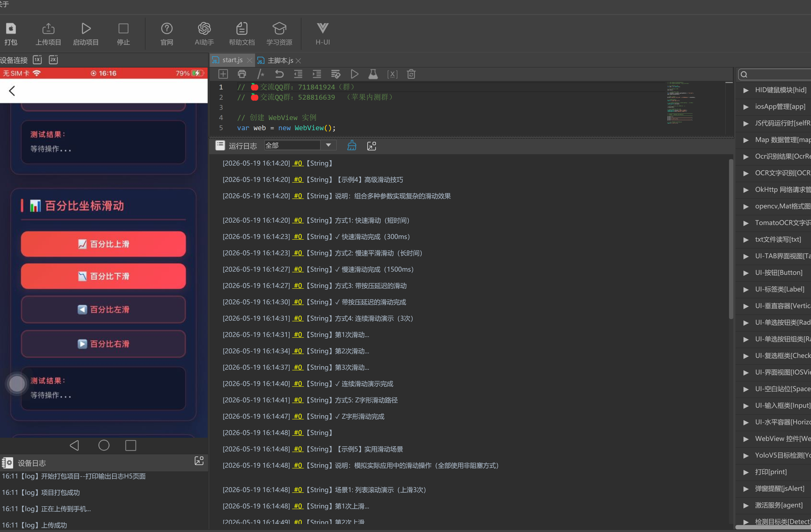
Task: Click the floating assistive touch dot
Action: [17, 384]
